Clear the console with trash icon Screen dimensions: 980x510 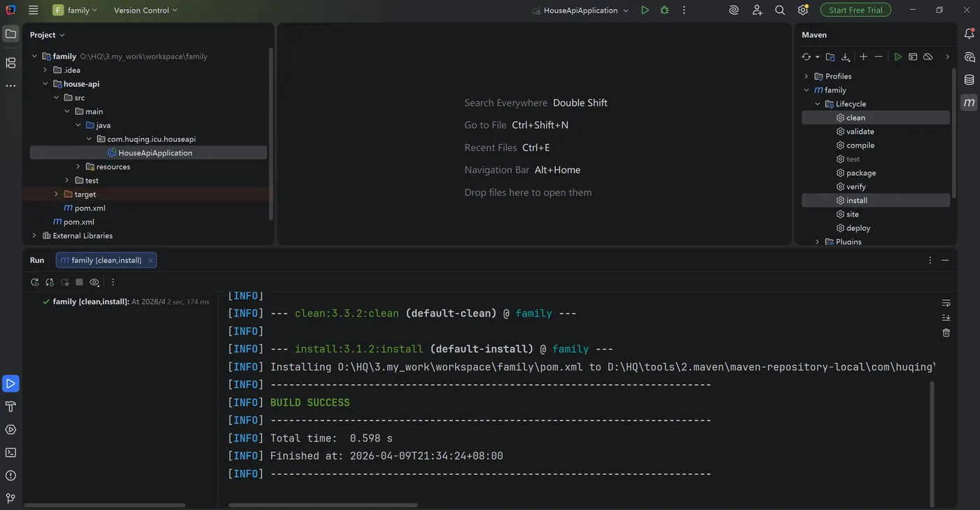click(x=946, y=333)
